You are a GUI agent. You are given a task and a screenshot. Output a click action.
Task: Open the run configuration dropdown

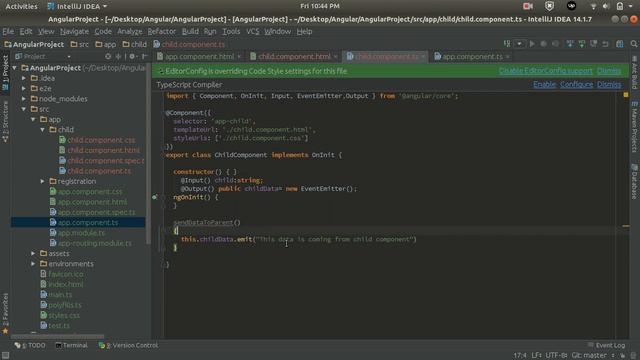click(x=519, y=44)
